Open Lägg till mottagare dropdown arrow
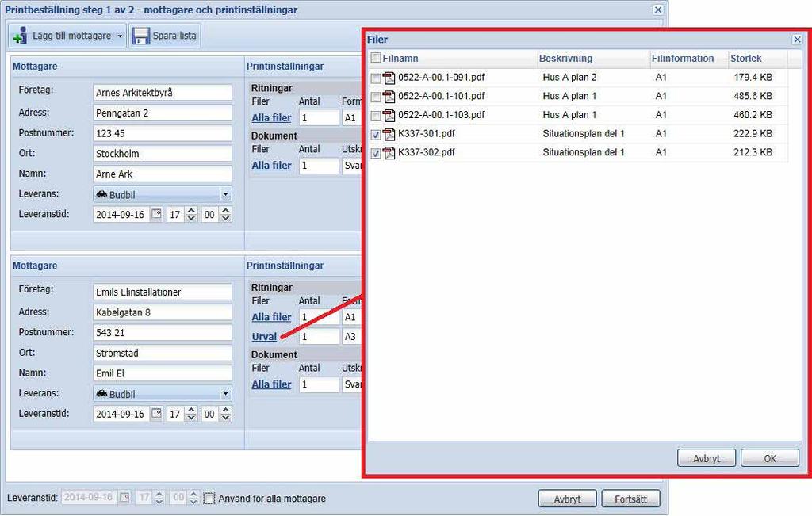 [120, 36]
